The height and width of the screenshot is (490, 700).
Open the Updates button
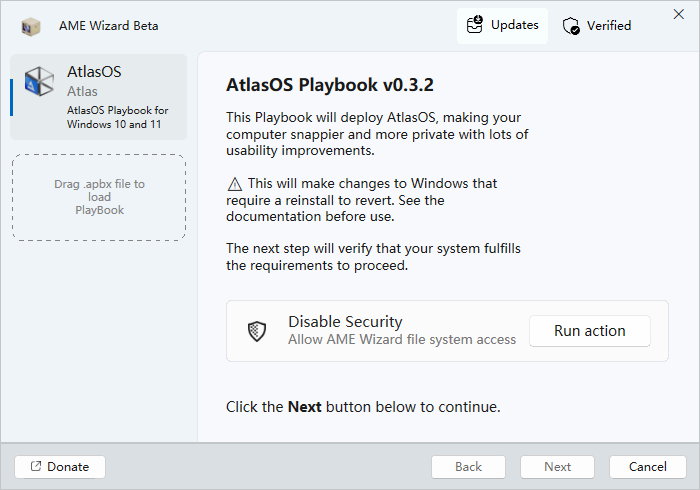click(502, 25)
